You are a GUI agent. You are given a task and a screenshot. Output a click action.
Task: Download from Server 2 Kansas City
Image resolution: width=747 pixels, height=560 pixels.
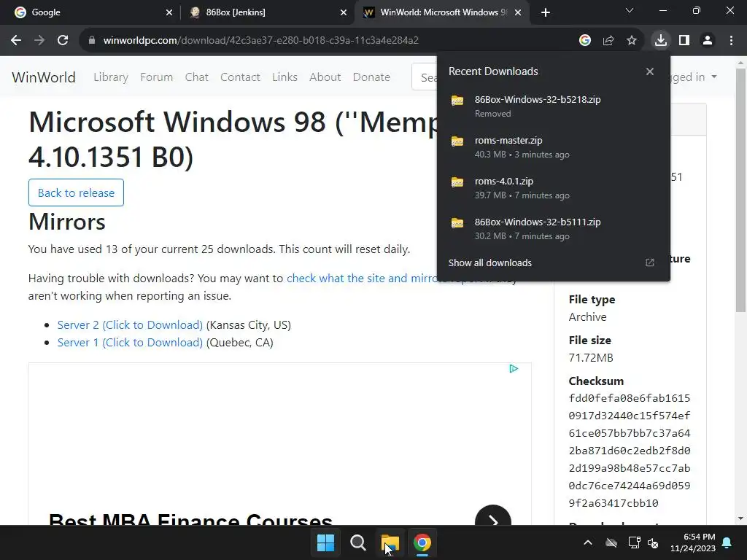coord(130,324)
